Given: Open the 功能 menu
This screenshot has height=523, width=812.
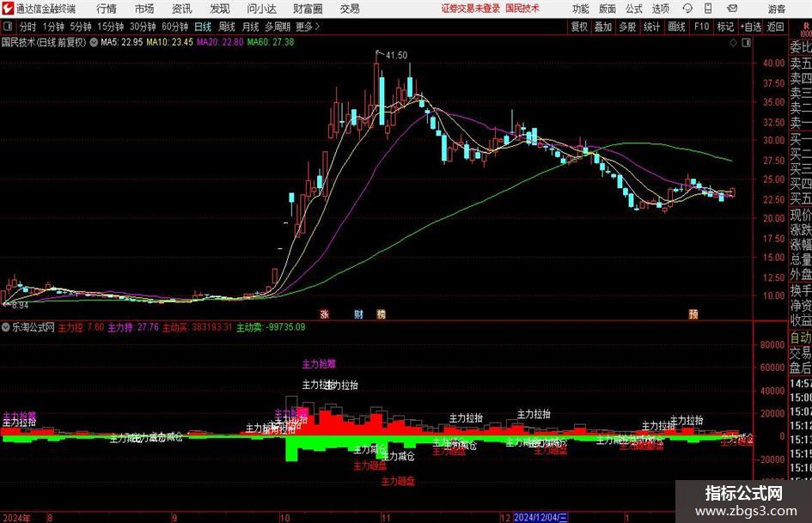Looking at the screenshot, I should click(x=581, y=9).
